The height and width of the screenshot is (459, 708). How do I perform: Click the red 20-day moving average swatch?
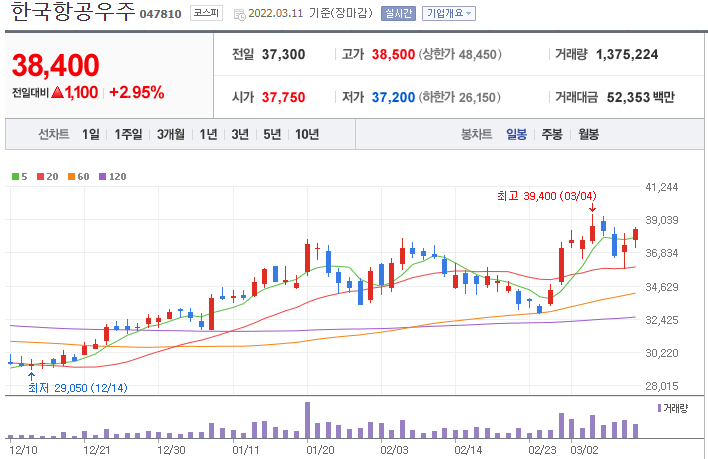click(40, 176)
